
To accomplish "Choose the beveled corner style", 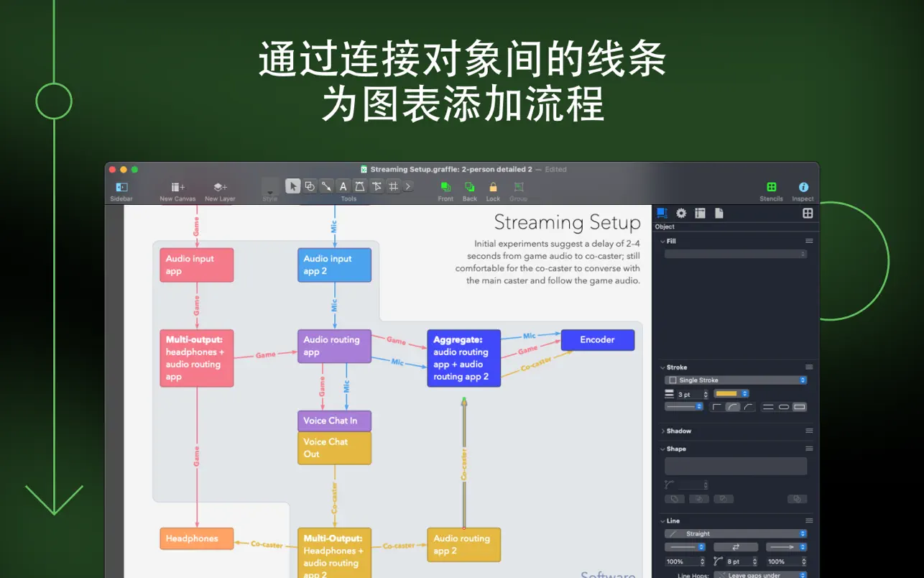I will tap(749, 407).
